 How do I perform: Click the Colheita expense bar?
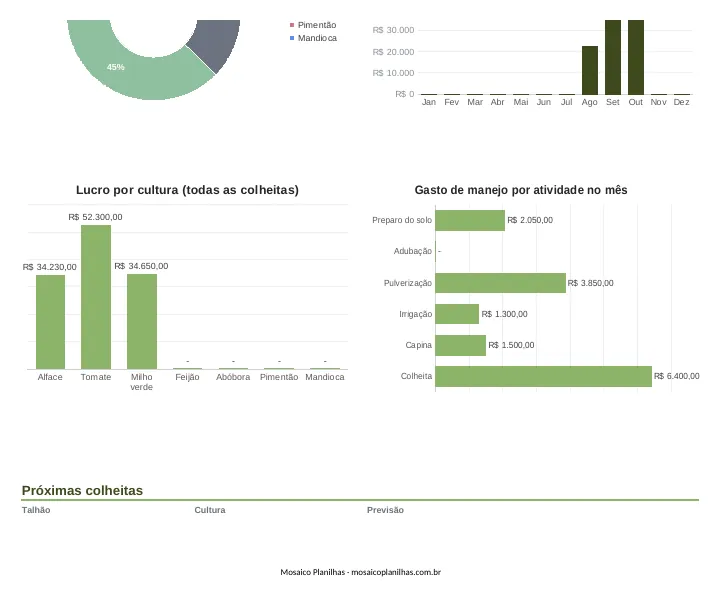544,376
